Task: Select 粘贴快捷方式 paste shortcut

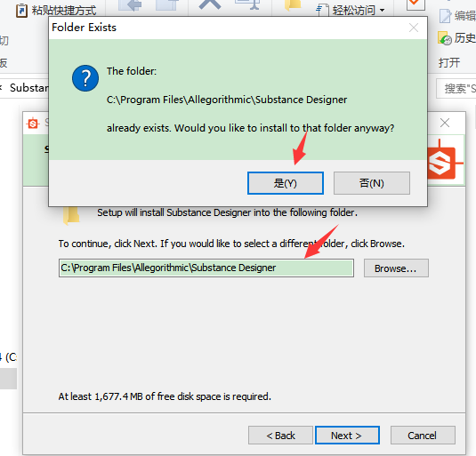Action: [x=56, y=11]
